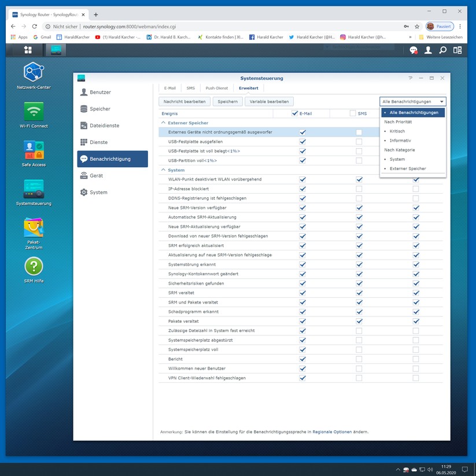This screenshot has width=476, height=476.
Task: Open the search magnifier in SRM toolbar
Action: click(443, 50)
